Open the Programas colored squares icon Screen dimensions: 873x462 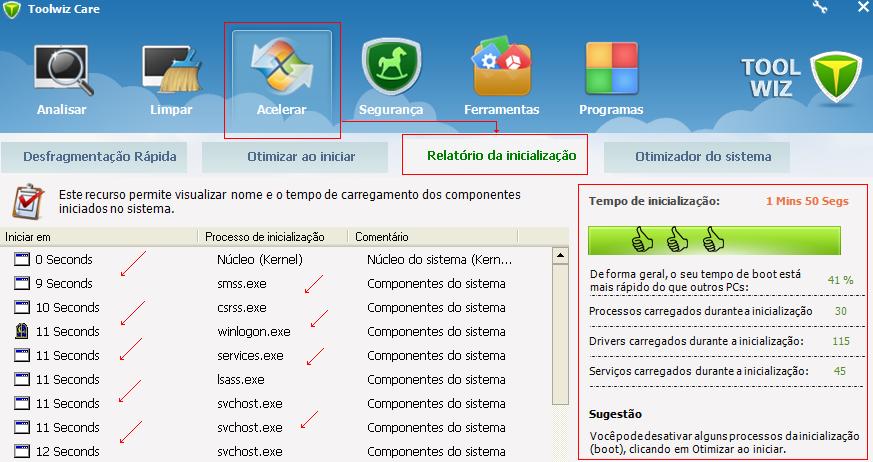click(x=611, y=68)
